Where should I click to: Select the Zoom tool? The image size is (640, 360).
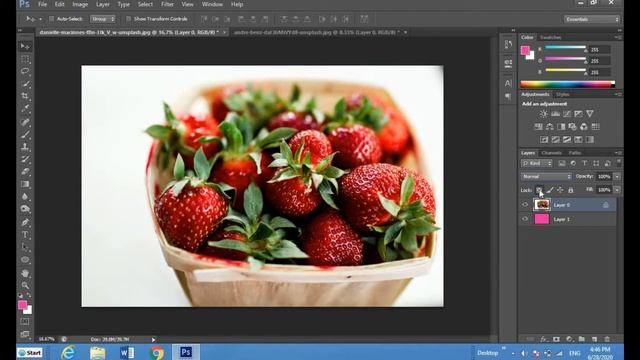[x=25, y=285]
